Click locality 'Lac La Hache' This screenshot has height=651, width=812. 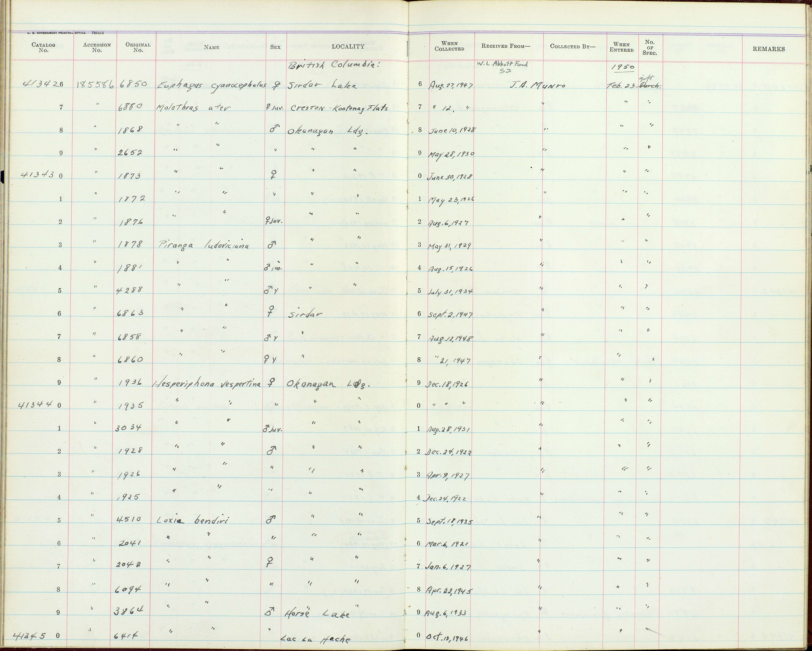[316, 639]
